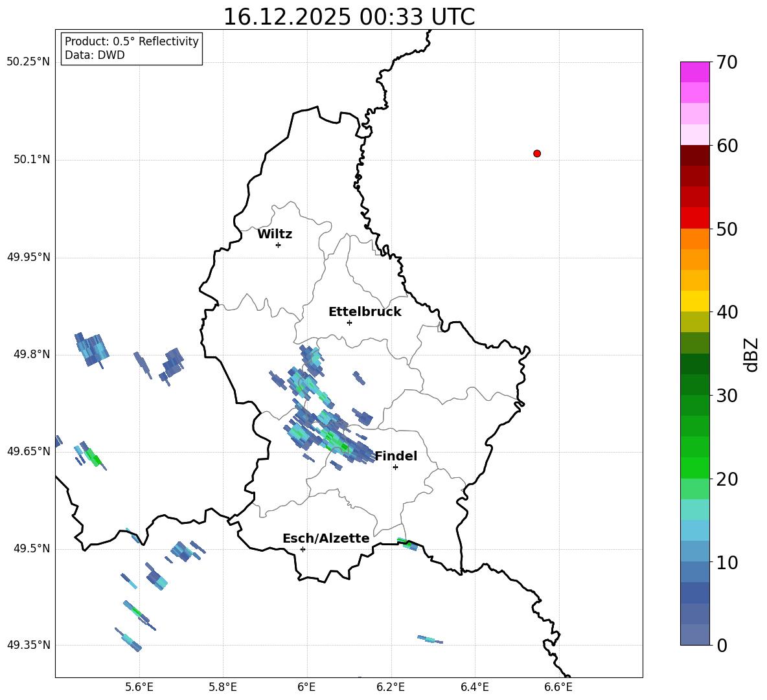Image resolution: width=767 pixels, height=700 pixels.
Task: Pick the orange swatch just below 50 dBZ
Action: click(694, 239)
